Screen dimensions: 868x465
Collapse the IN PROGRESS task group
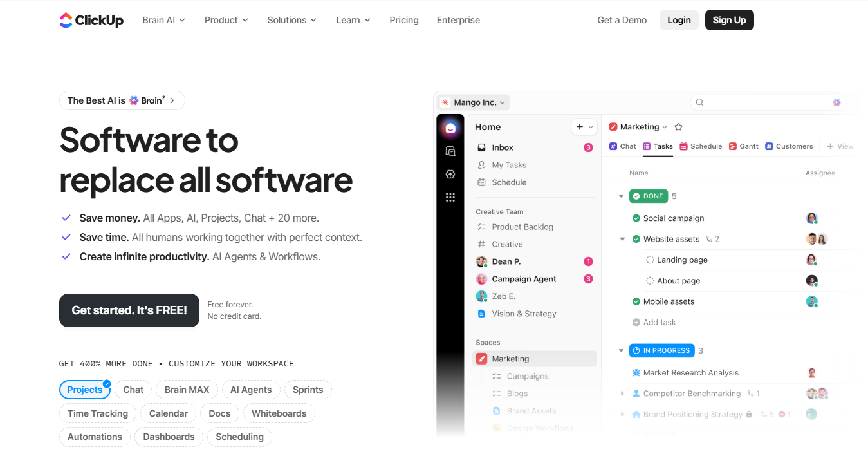(x=621, y=350)
